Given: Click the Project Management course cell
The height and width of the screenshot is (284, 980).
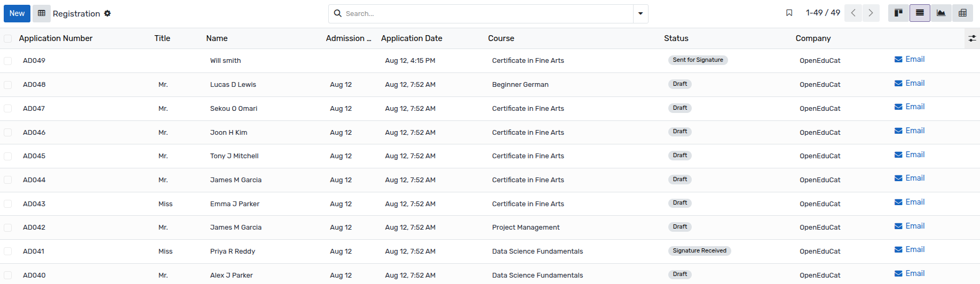Looking at the screenshot, I should click(x=526, y=228).
